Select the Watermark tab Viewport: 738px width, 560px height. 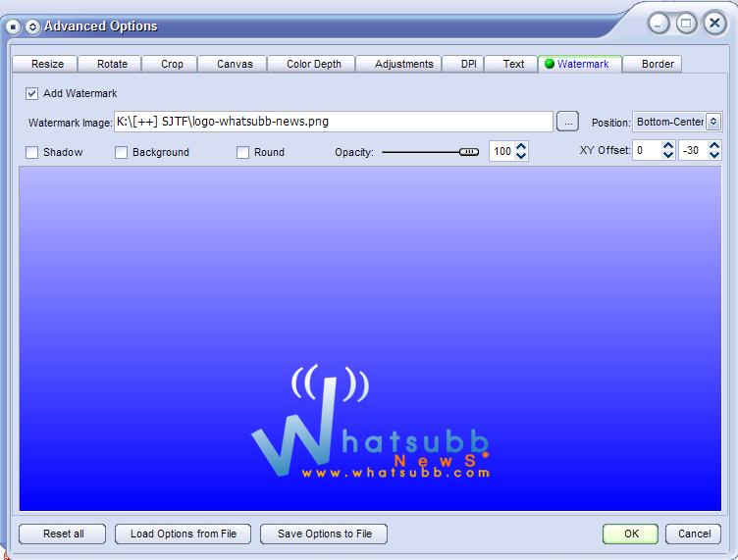pyautogui.click(x=580, y=64)
